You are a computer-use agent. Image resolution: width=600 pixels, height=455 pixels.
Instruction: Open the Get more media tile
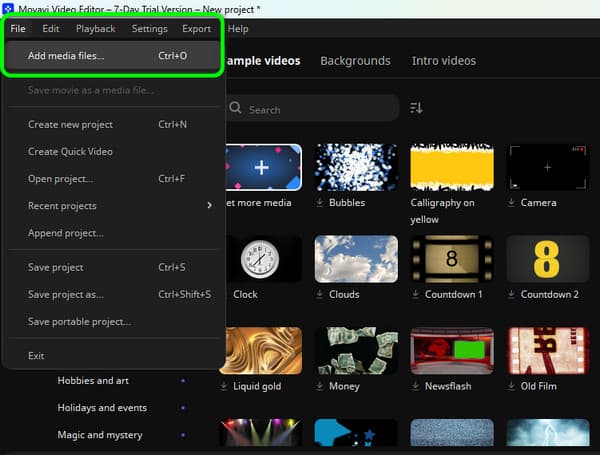[263, 167]
